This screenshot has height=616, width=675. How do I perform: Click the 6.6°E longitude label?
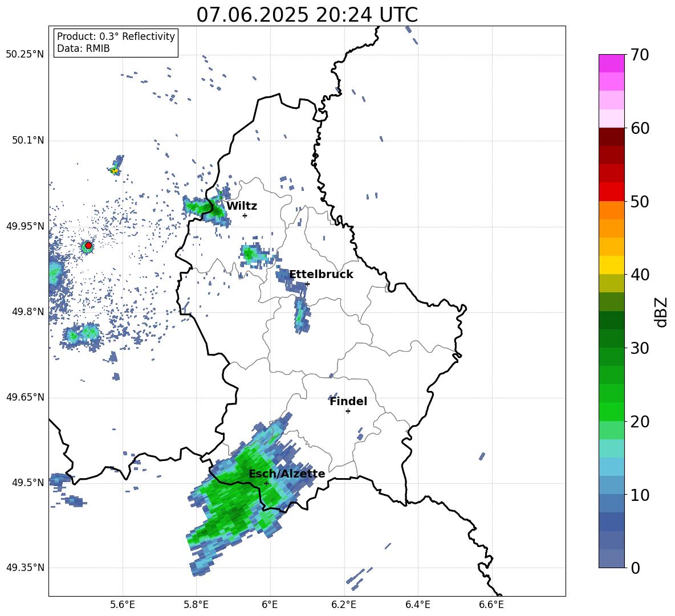(491, 605)
